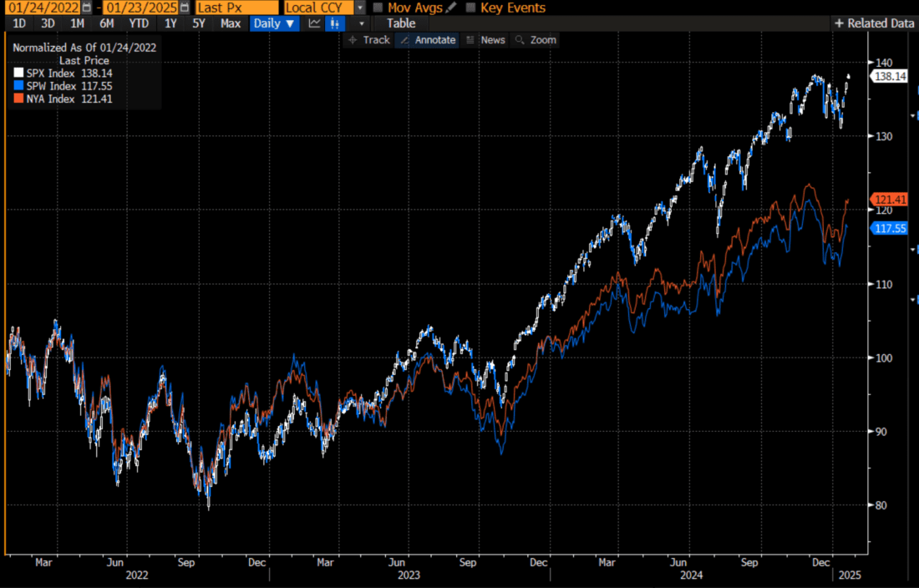Screen dimensions: 919x588
Task: Enable the Key Events checkbox
Action: 470,8
